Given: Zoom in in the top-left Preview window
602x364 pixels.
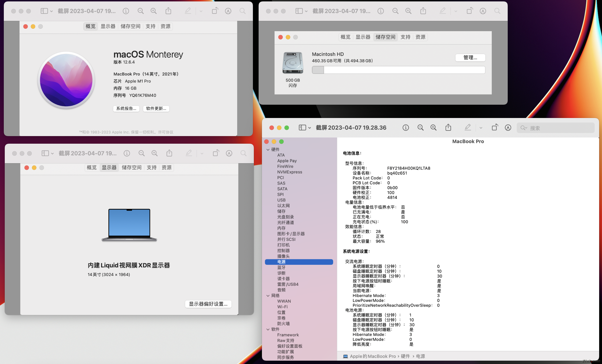Looking at the screenshot, I should (x=153, y=11).
